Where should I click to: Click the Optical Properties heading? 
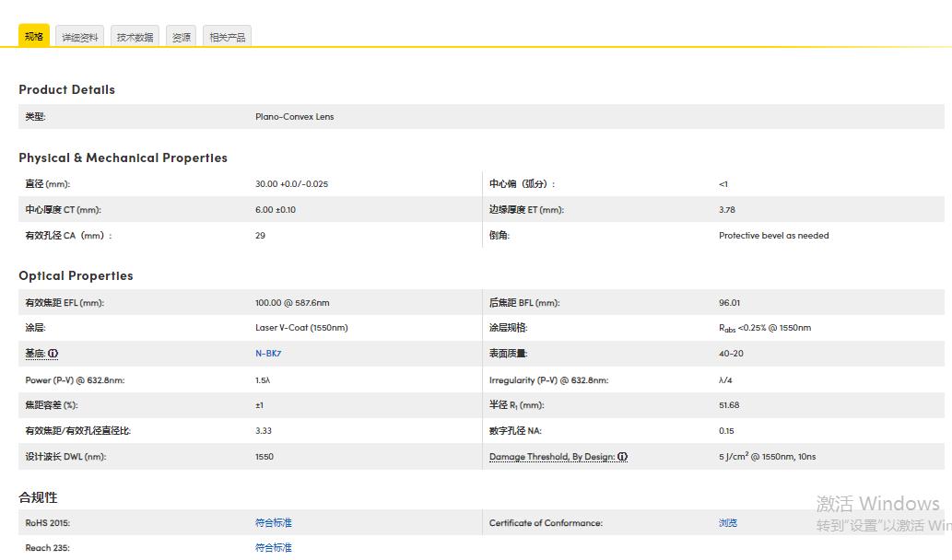[x=76, y=275]
